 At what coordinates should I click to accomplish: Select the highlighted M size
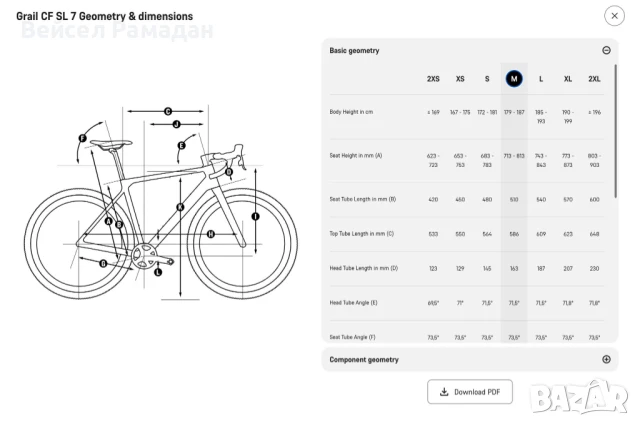(514, 78)
